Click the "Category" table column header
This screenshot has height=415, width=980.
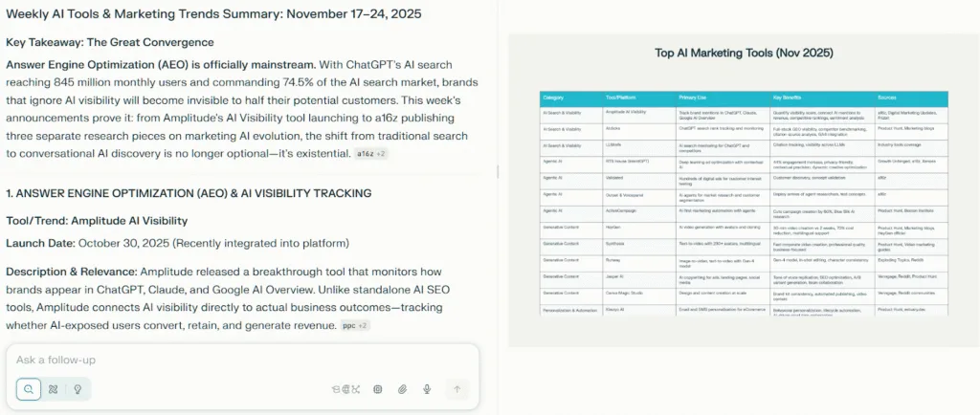pyautogui.click(x=553, y=98)
